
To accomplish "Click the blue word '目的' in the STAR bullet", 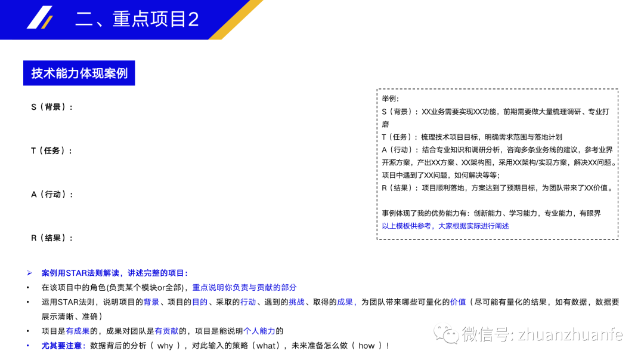I will point(200,302).
